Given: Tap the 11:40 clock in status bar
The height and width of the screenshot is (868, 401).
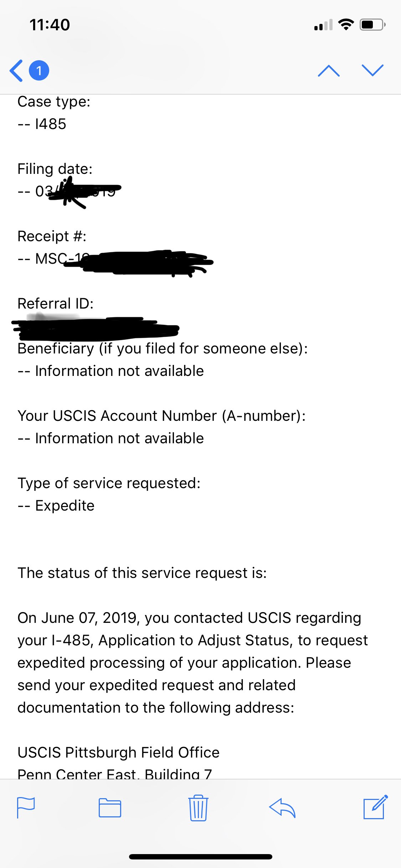Looking at the screenshot, I should click(50, 25).
